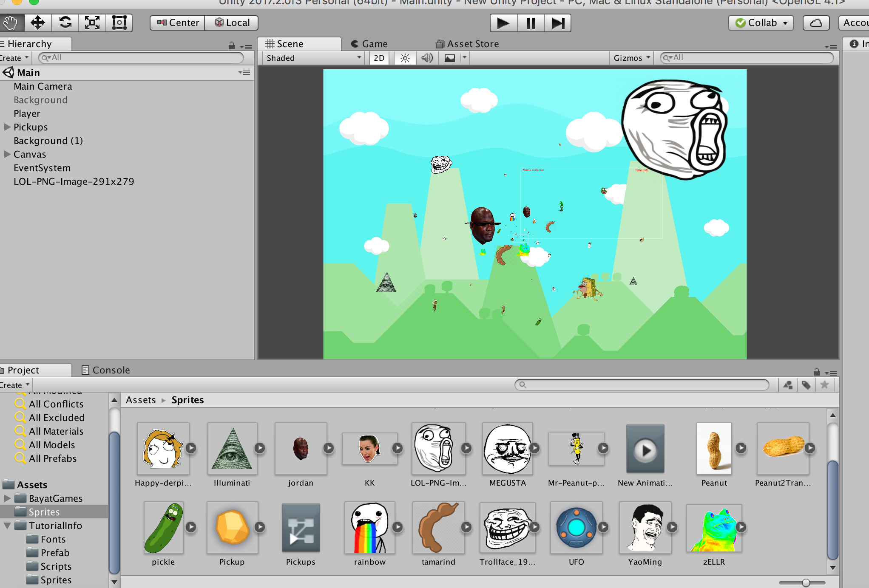Open the Shaded draw mode dropdown
Viewport: 869px width, 588px height.
pos(313,58)
